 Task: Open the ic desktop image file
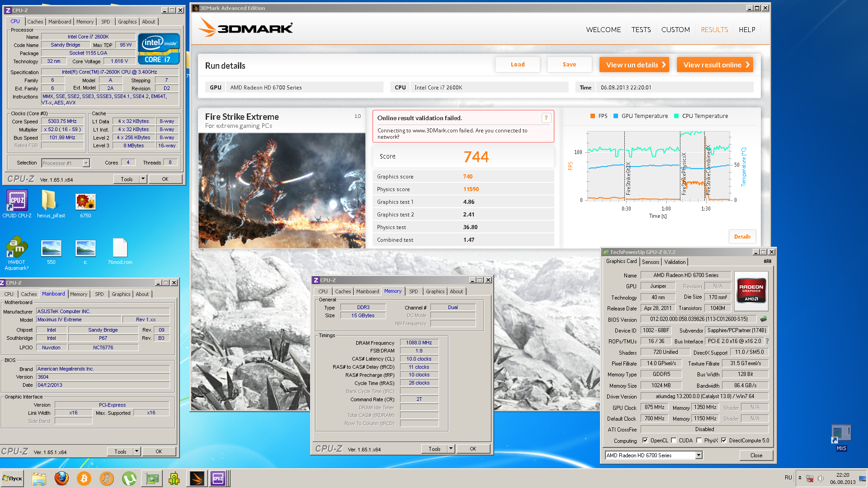(x=85, y=252)
